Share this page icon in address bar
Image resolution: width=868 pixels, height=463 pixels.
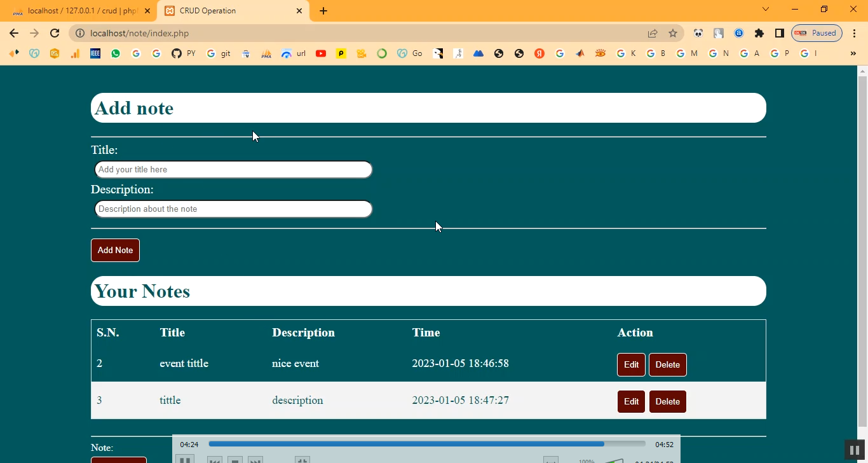[653, 33]
